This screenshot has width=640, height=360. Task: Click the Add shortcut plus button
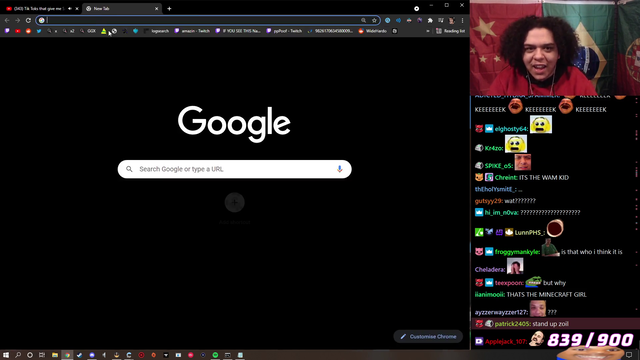click(x=234, y=202)
